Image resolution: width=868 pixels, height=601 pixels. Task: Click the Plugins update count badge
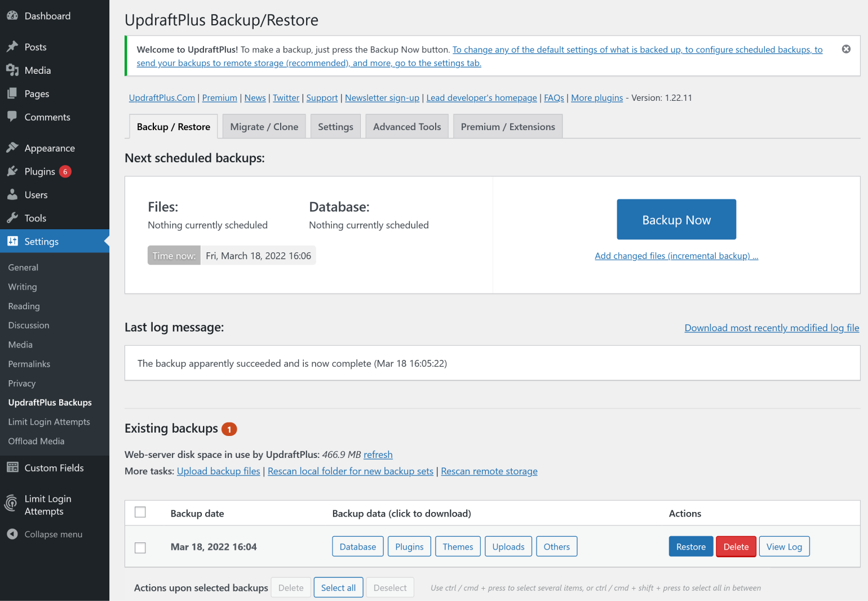point(65,171)
